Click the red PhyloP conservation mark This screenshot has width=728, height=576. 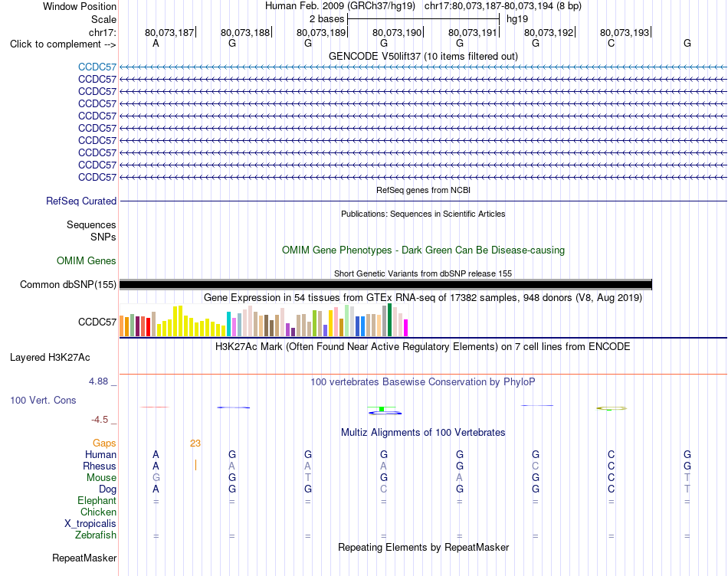coord(155,407)
